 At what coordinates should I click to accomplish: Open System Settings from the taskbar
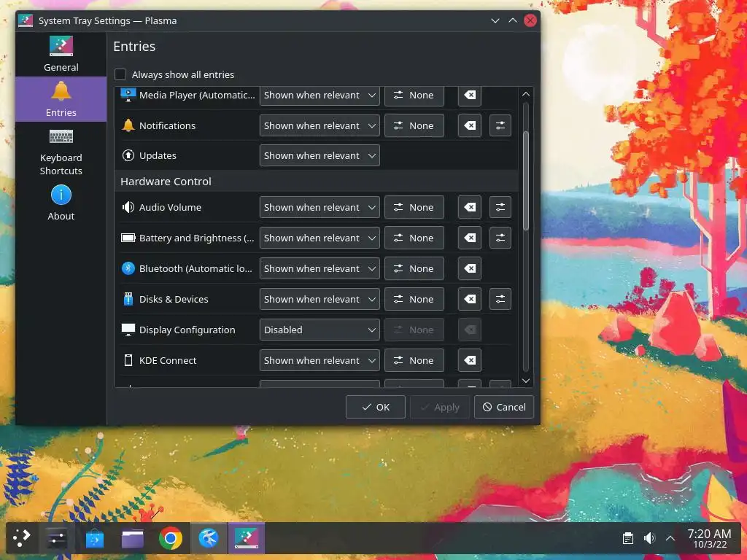pyautogui.click(x=57, y=539)
